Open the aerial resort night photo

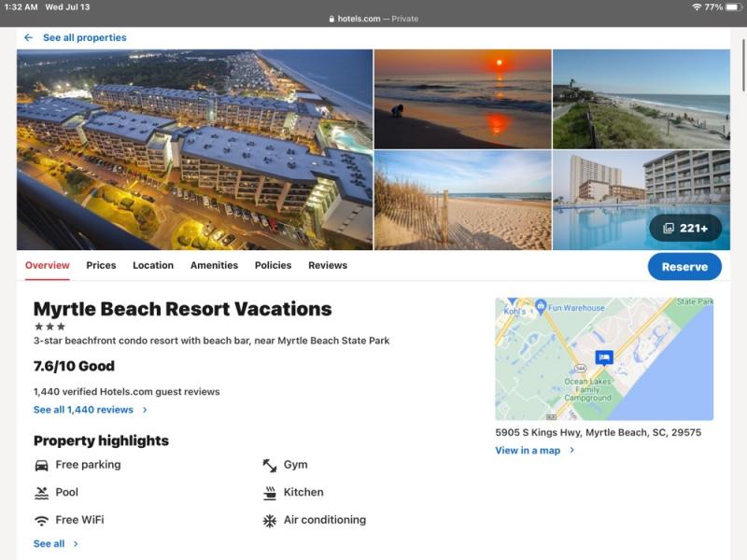[x=194, y=149]
